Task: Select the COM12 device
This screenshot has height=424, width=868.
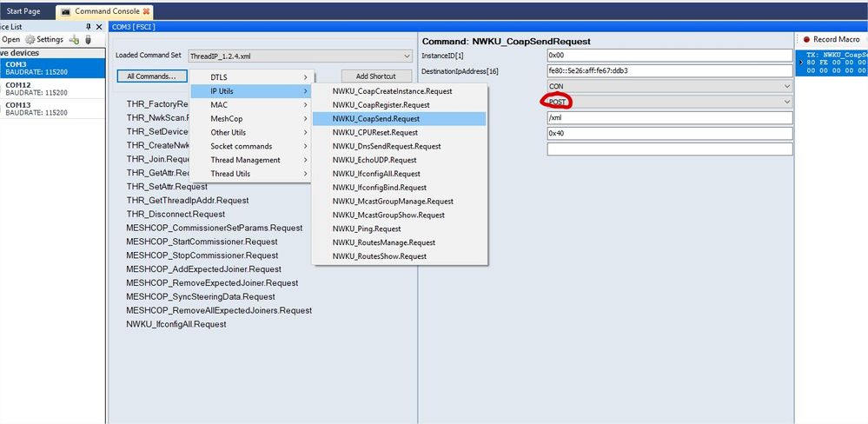Action: pos(52,89)
